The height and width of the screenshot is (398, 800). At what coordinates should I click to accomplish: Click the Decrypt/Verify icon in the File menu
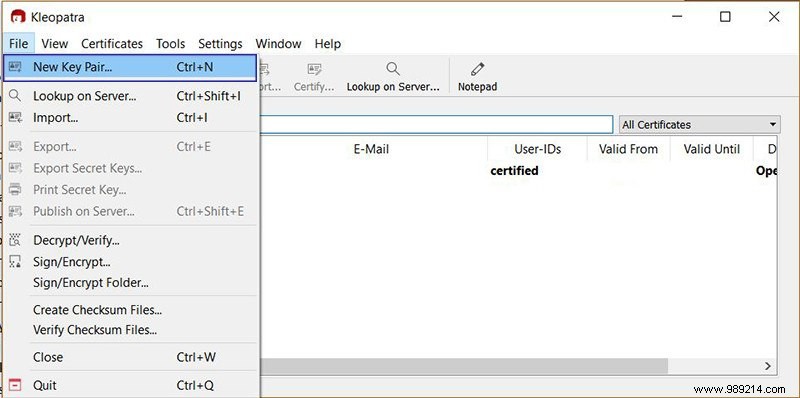tap(15, 240)
